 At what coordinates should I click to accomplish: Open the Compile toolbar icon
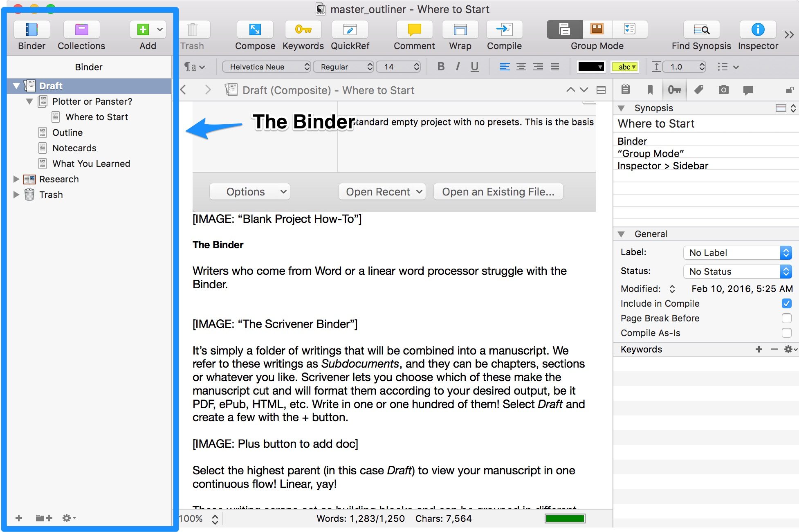[504, 30]
